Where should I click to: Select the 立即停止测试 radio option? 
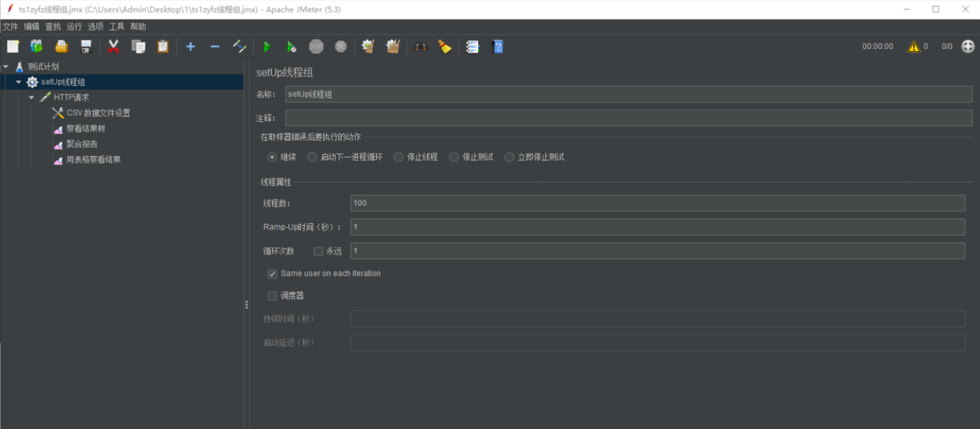click(509, 157)
